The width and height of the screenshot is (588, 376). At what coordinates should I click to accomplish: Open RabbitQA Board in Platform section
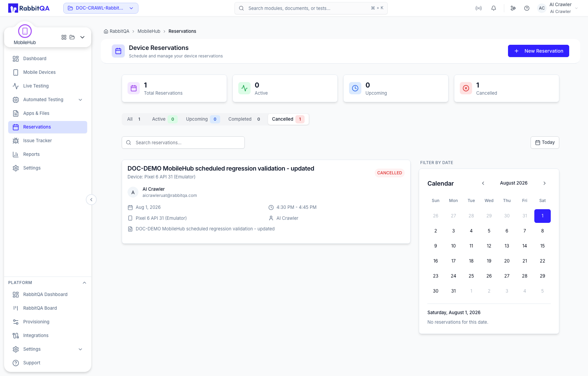pyautogui.click(x=48, y=308)
